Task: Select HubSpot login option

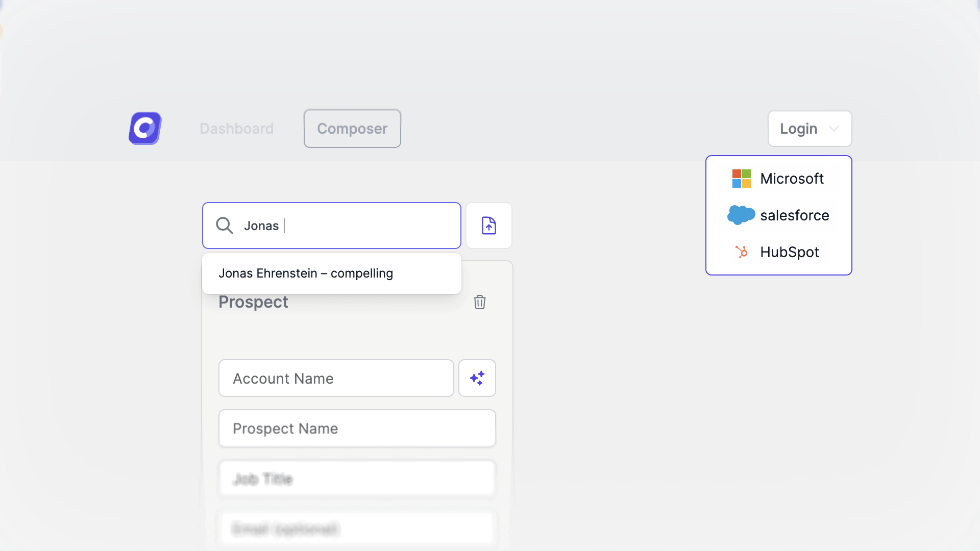Action: pyautogui.click(x=779, y=252)
